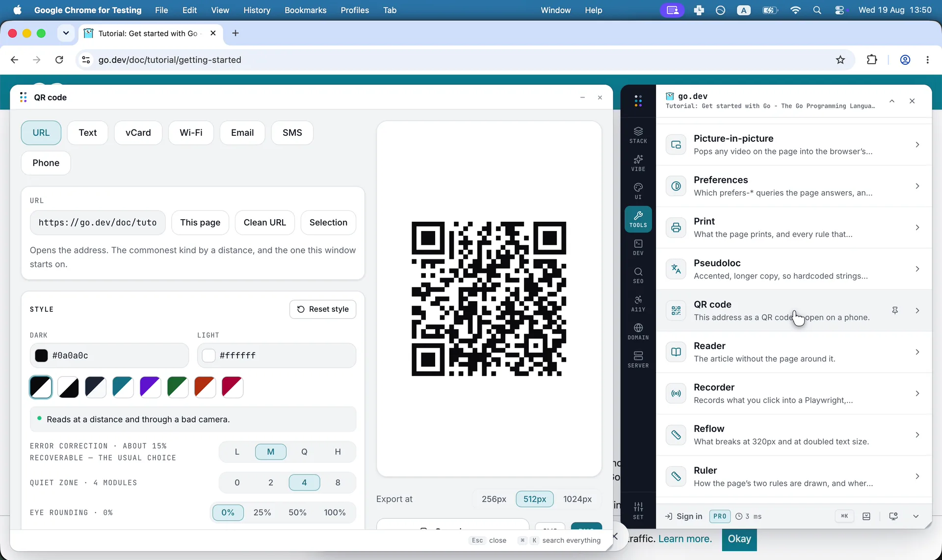Image resolution: width=942 pixels, height=560 pixels.
Task: Set error correction level to L
Action: (x=237, y=452)
